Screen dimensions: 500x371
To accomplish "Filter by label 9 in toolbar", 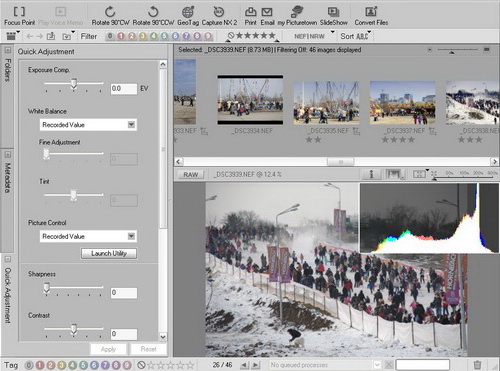I will tap(208, 36).
